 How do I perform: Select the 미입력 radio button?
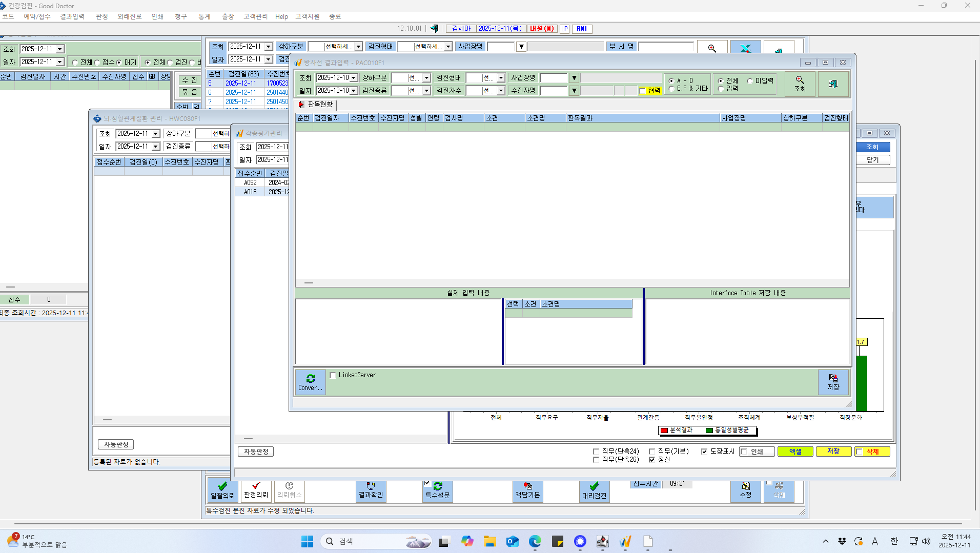(750, 81)
